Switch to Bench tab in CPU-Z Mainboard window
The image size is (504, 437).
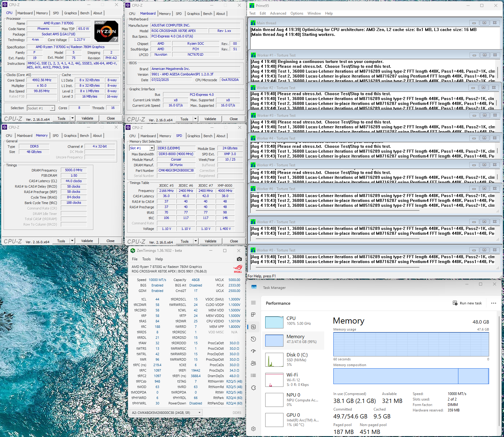coord(208,14)
